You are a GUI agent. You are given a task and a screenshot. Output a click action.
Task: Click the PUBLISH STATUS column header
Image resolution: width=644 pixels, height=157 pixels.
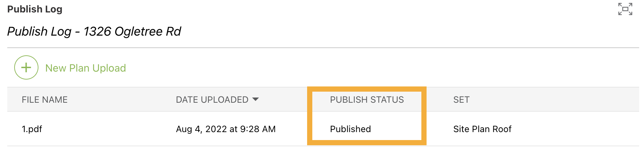tap(367, 100)
